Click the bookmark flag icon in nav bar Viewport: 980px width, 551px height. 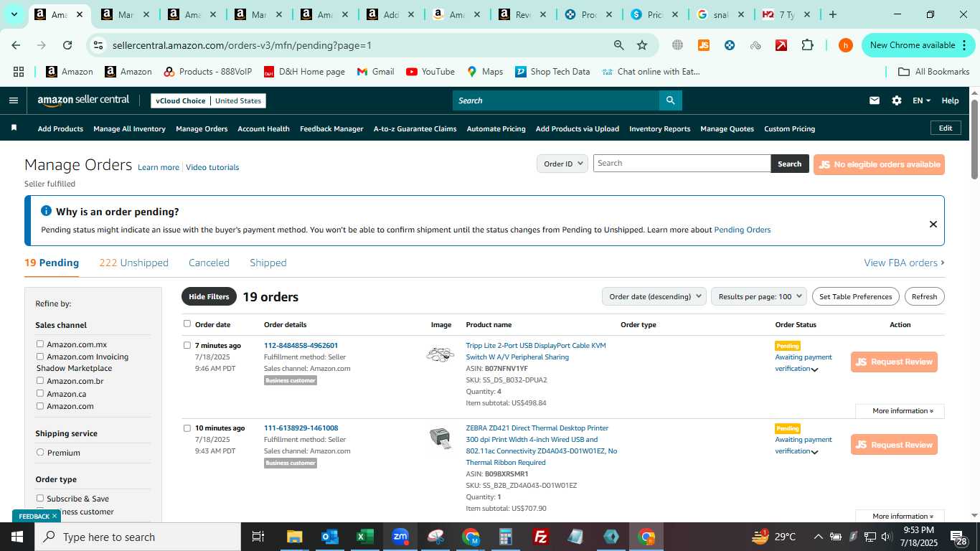point(14,128)
